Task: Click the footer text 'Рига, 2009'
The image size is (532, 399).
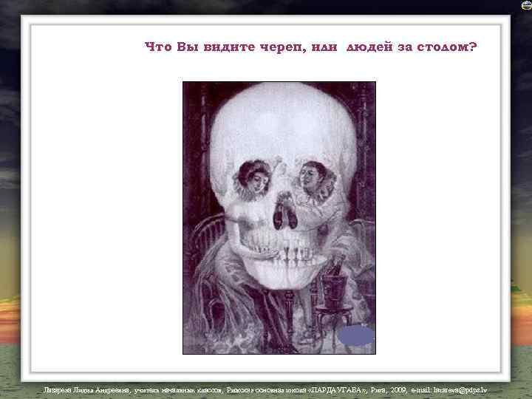Action: pyautogui.click(x=389, y=390)
